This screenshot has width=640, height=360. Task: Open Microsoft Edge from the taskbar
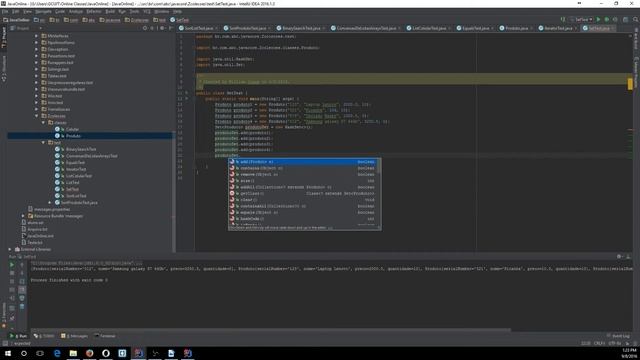pos(57,353)
